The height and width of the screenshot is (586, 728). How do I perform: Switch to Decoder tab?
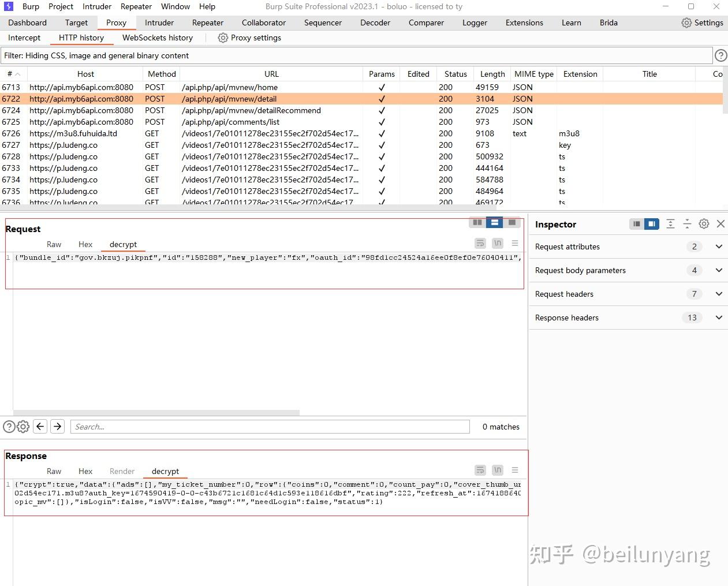(x=375, y=23)
